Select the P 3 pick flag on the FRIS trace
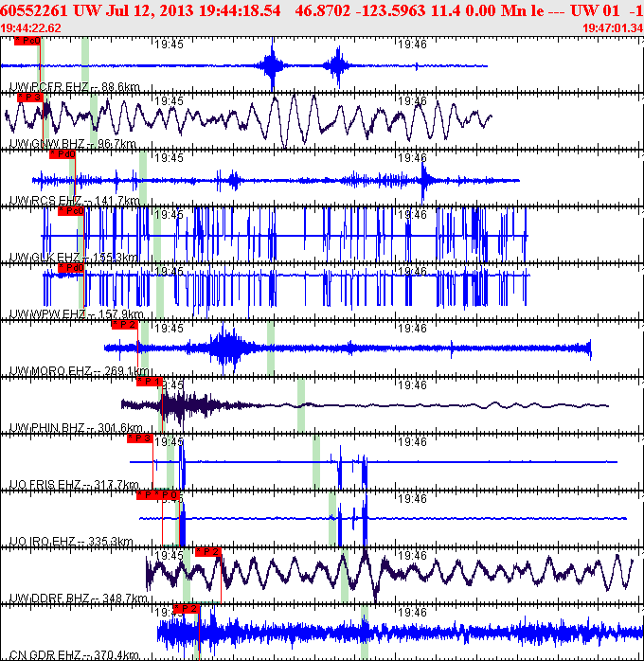 pyautogui.click(x=140, y=438)
